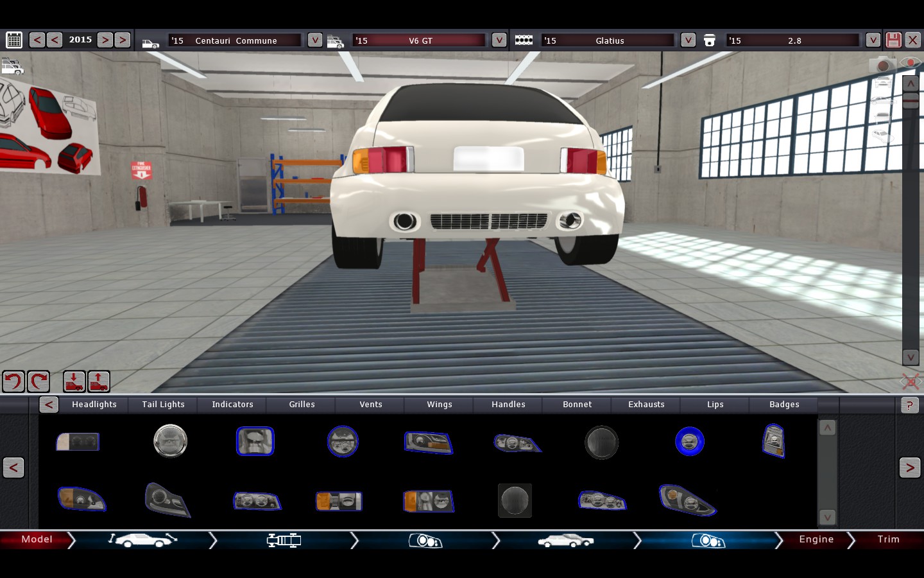Switch to the Bonnet tab
This screenshot has height=578, width=924.
coord(577,405)
